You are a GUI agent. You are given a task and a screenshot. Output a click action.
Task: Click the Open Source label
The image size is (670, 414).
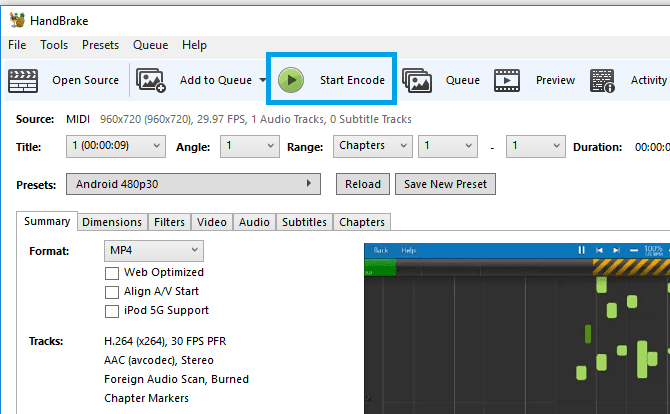tap(85, 80)
